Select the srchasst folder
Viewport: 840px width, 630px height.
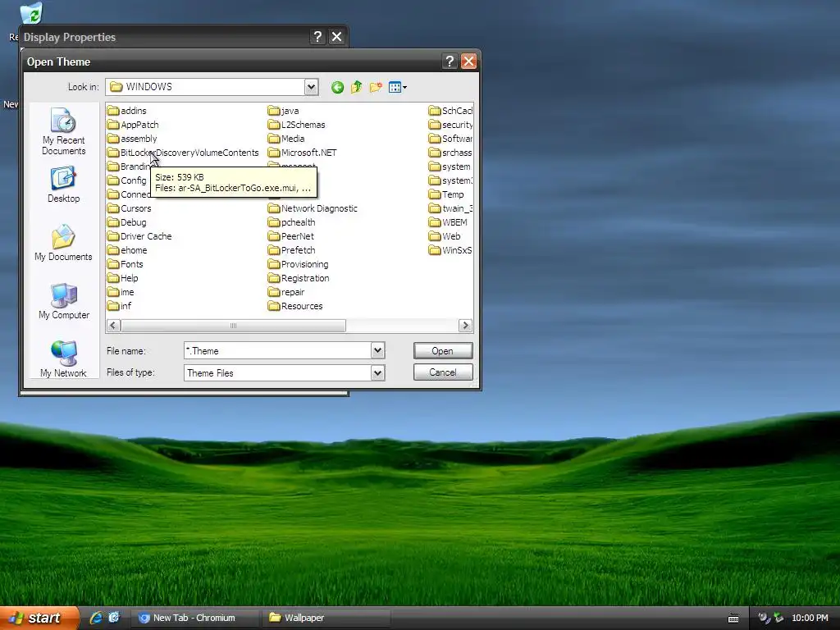coord(450,153)
